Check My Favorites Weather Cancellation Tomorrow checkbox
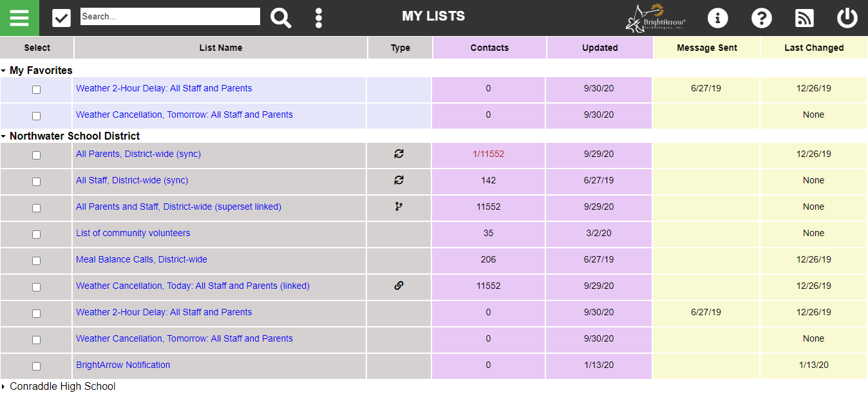 pos(36,116)
